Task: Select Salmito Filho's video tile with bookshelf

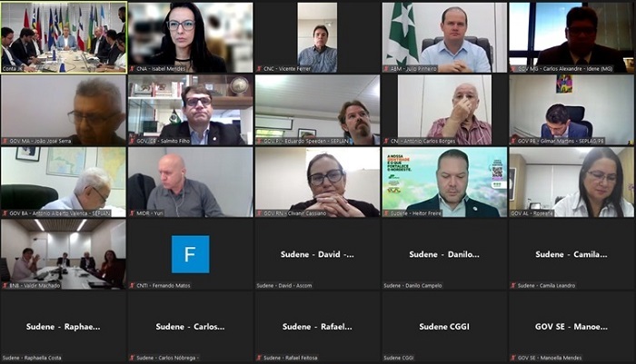Action: point(191,110)
